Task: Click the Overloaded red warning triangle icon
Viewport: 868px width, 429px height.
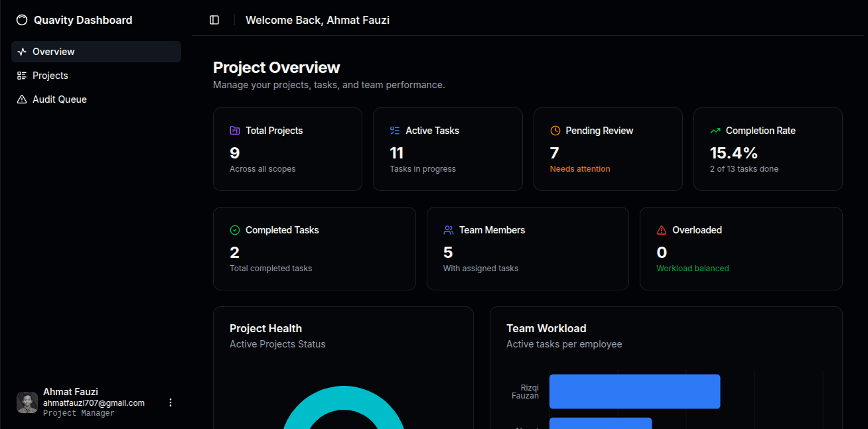Action: pyautogui.click(x=661, y=229)
